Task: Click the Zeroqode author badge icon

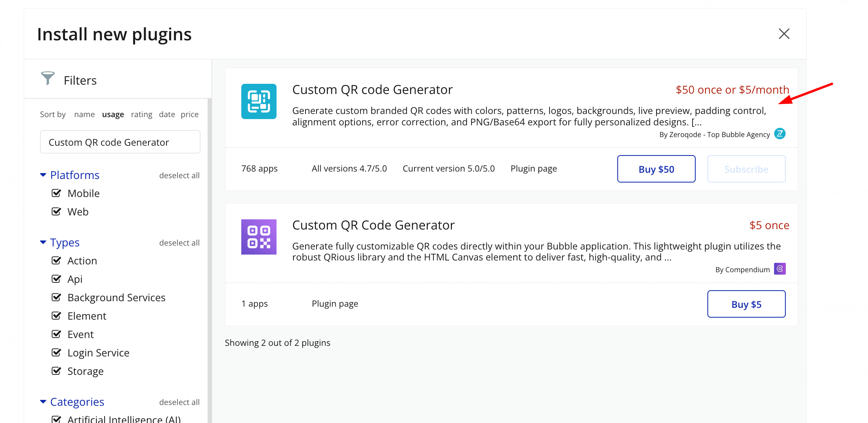Action: pyautogui.click(x=779, y=134)
